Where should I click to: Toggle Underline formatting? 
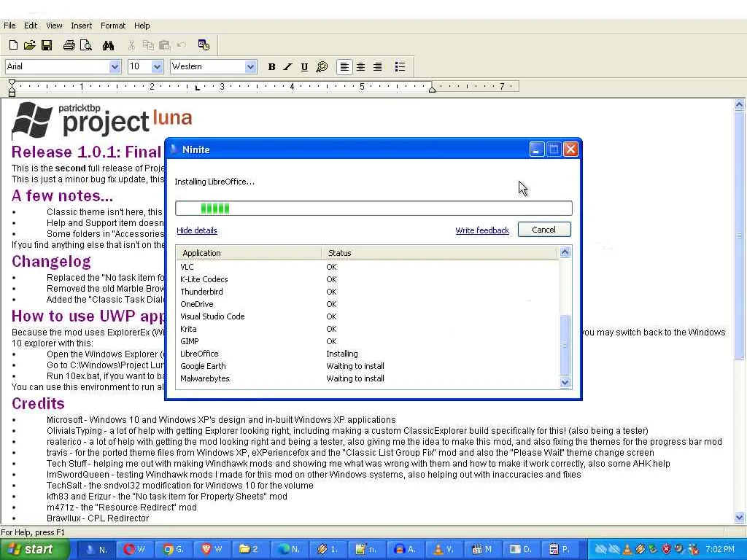click(x=304, y=66)
